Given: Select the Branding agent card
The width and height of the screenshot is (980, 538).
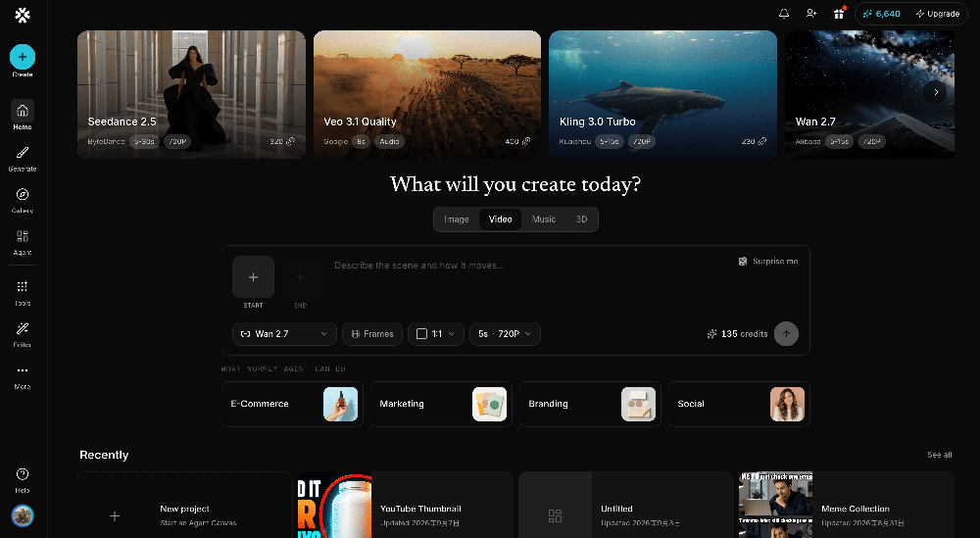Looking at the screenshot, I should 590,405.
